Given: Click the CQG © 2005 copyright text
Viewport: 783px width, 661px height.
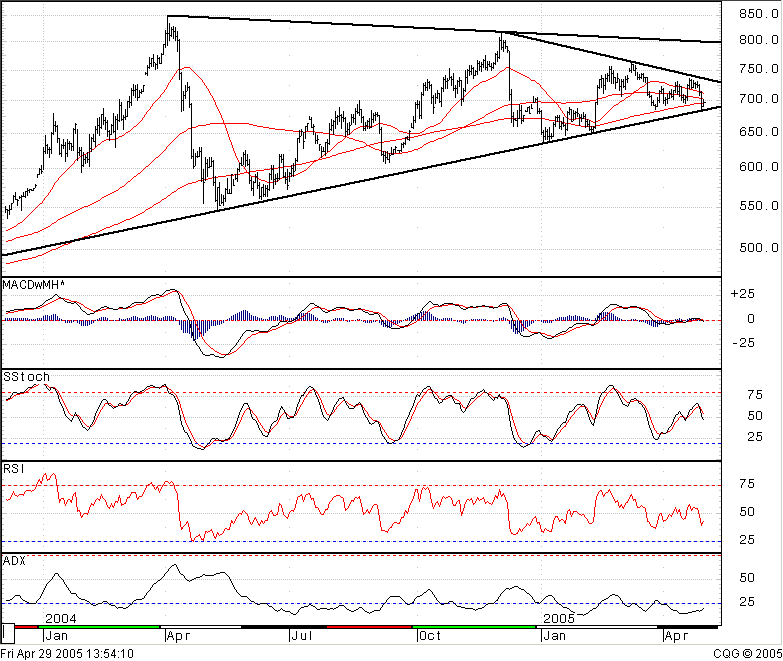Looking at the screenshot, I should point(744,653).
